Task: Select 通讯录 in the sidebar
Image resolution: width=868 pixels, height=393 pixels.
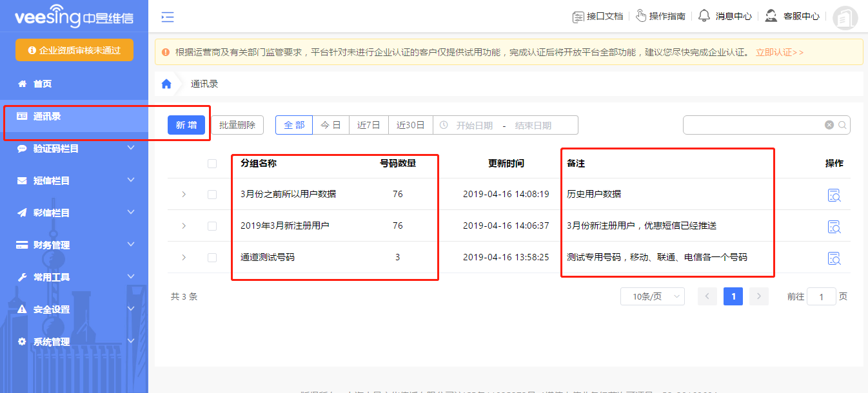Action: coord(74,116)
